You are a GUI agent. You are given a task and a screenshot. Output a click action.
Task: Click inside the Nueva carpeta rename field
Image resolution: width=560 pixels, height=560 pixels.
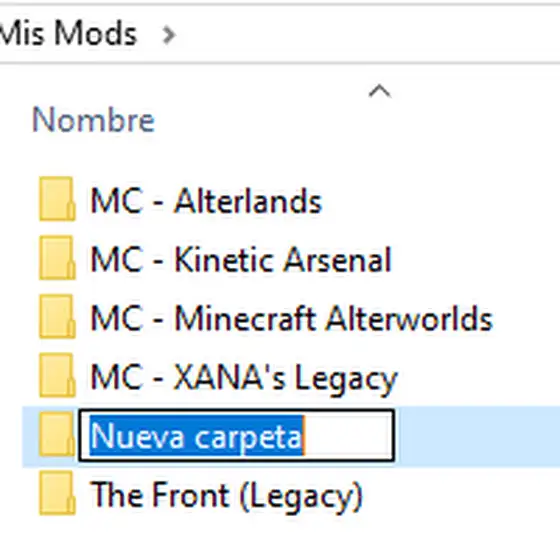236,436
